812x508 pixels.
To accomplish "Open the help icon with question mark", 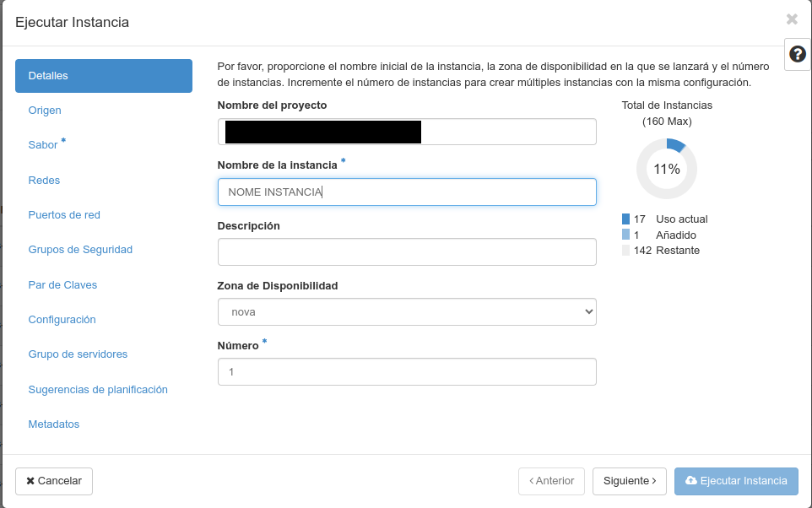I will (797, 53).
